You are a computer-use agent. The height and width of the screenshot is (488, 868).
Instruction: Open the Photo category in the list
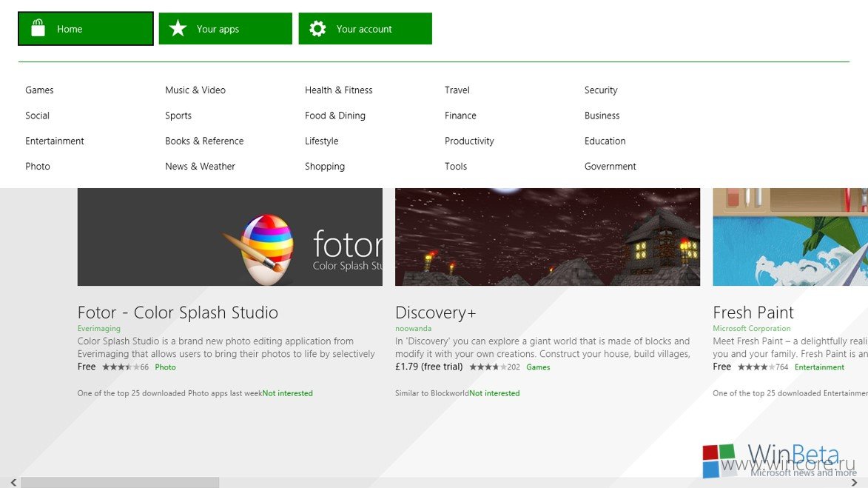[x=37, y=166]
